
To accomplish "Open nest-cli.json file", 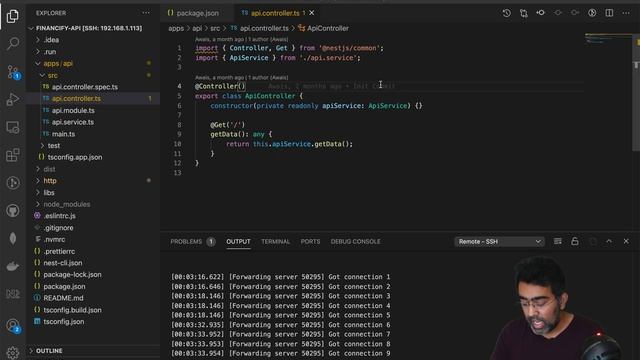I will tap(62, 263).
